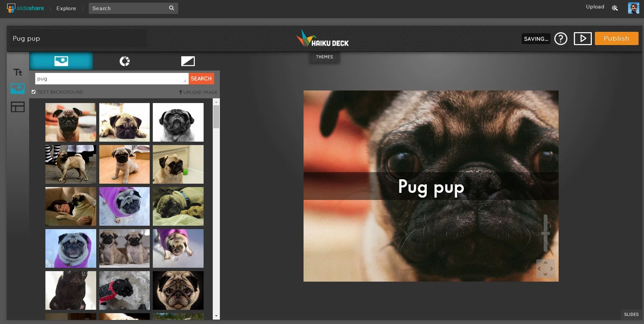Image resolution: width=644 pixels, height=324 pixels.
Task: Open the Themes dropdown tab
Action: pyautogui.click(x=325, y=57)
